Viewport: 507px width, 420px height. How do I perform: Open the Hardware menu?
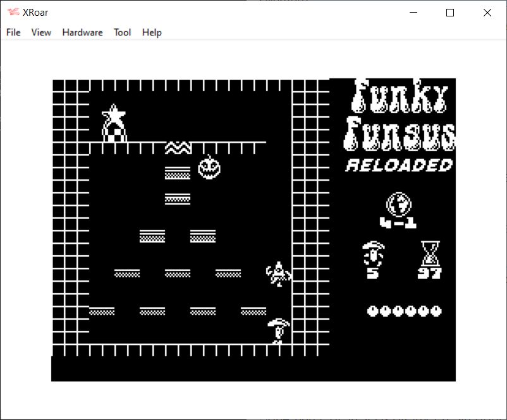point(82,32)
